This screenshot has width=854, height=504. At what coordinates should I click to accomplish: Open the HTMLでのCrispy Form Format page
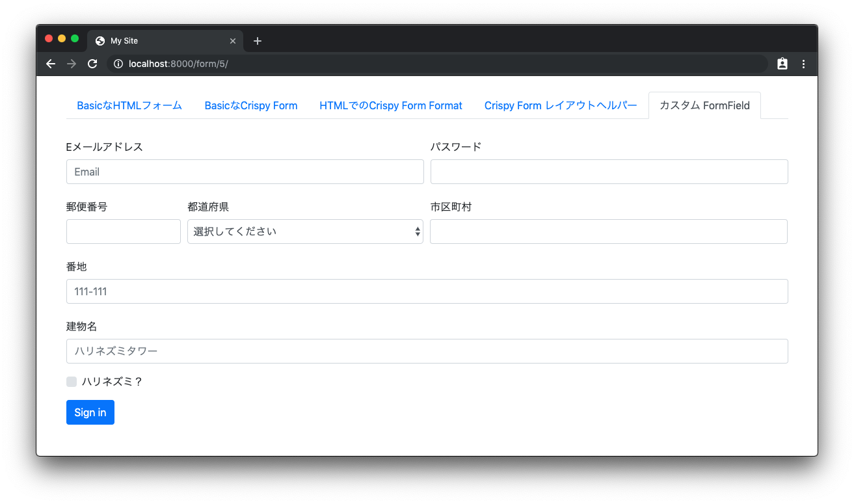point(390,105)
